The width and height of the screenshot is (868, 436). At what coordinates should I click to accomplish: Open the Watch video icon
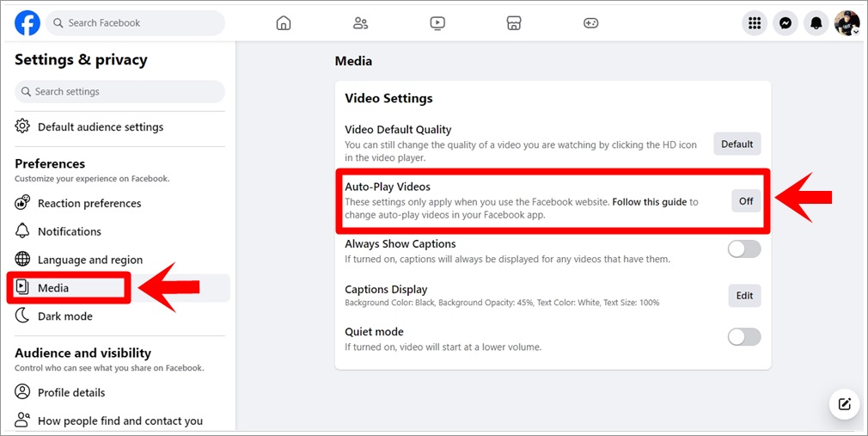(437, 22)
